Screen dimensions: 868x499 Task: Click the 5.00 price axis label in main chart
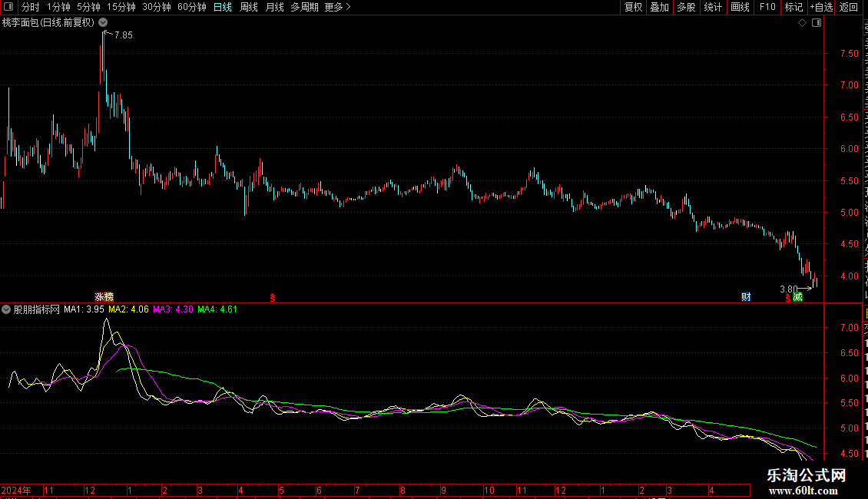[x=849, y=213]
